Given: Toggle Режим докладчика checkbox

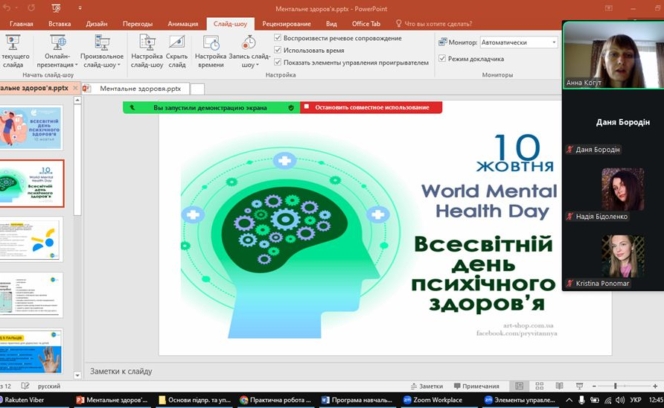Looking at the screenshot, I should (443, 58).
